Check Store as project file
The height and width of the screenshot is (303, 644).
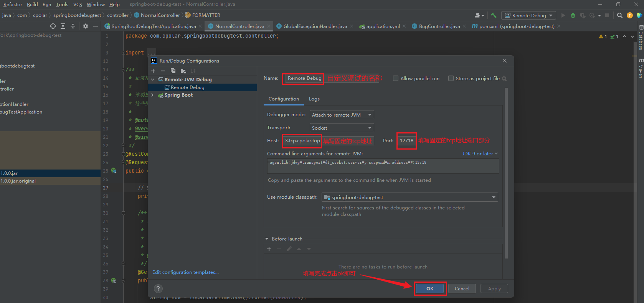451,78
